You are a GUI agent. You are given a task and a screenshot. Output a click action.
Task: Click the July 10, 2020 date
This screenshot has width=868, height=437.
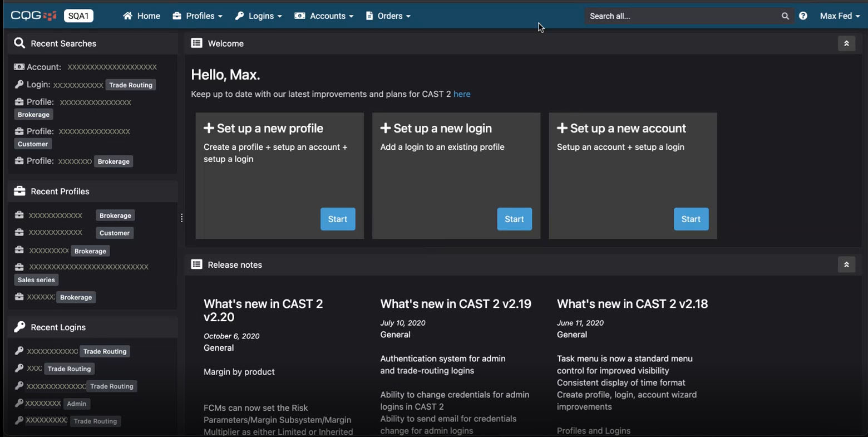[x=403, y=323]
